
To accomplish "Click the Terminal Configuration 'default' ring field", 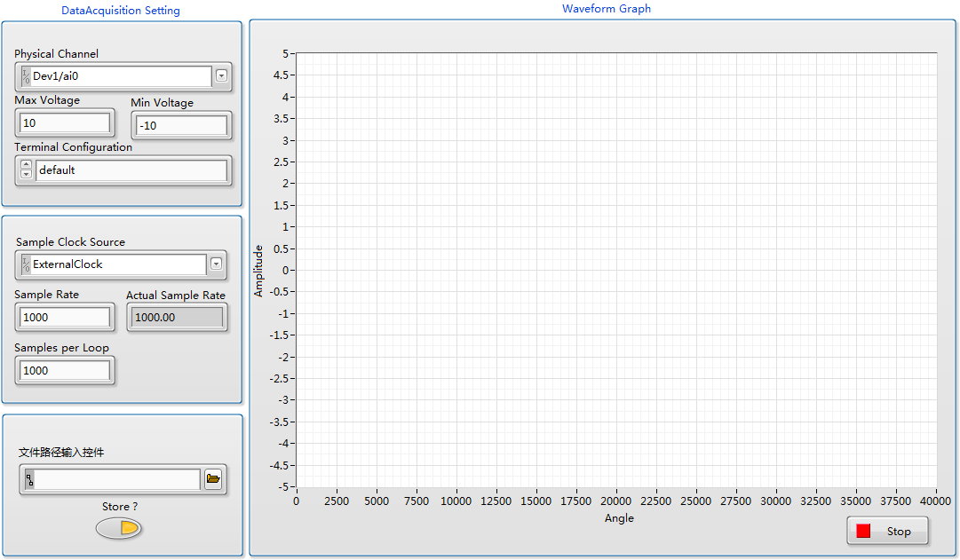I will (x=131, y=170).
